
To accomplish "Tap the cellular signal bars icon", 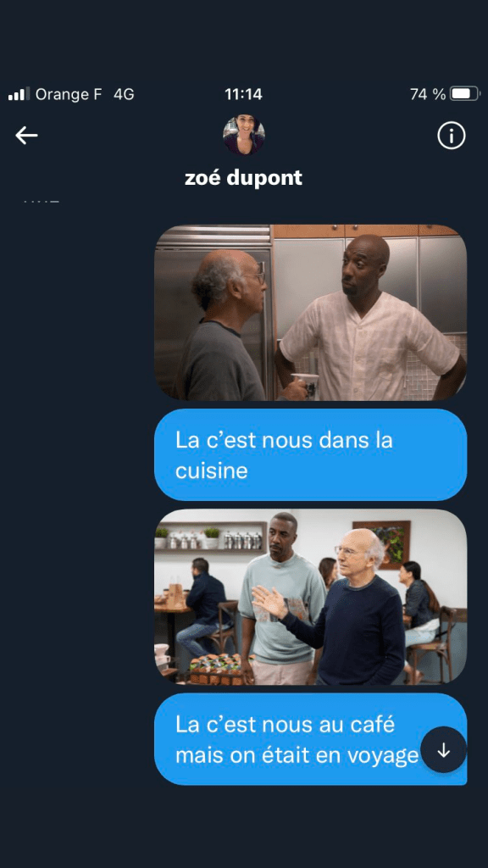I will 19,94.
